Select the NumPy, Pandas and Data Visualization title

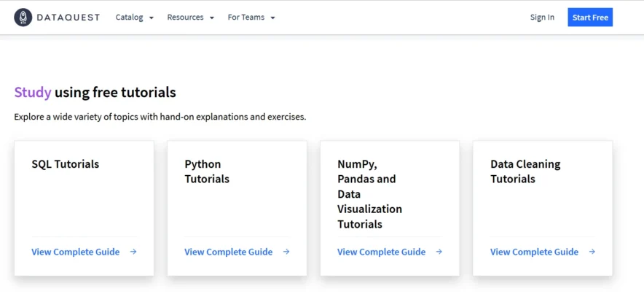(369, 194)
